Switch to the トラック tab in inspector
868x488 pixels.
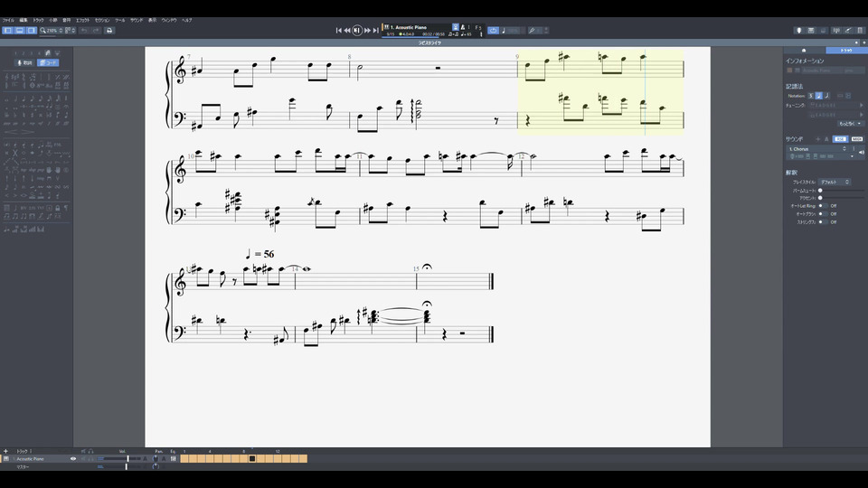(846, 51)
